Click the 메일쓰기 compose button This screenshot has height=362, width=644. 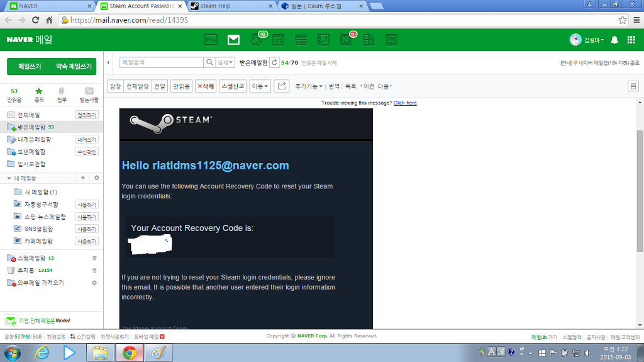29,66
